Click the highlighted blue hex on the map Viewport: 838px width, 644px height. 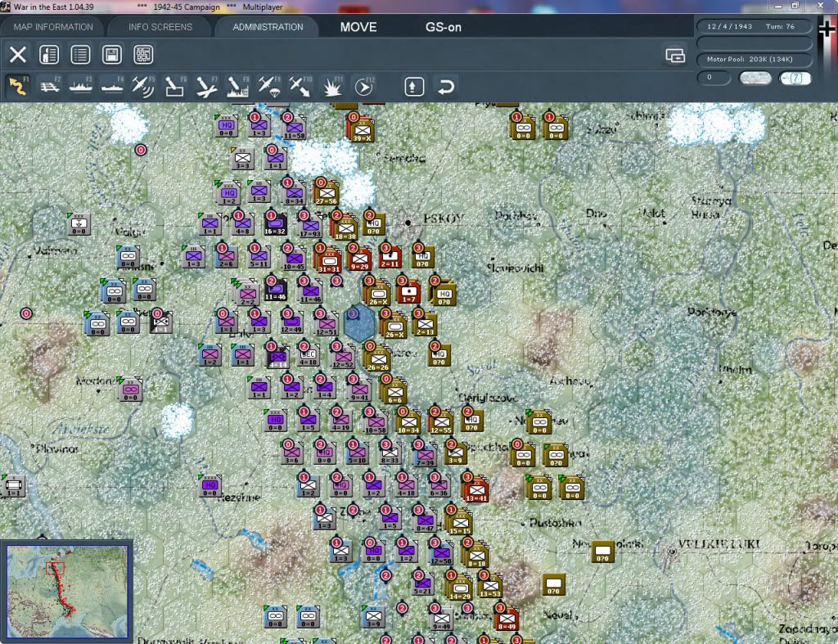click(x=360, y=324)
